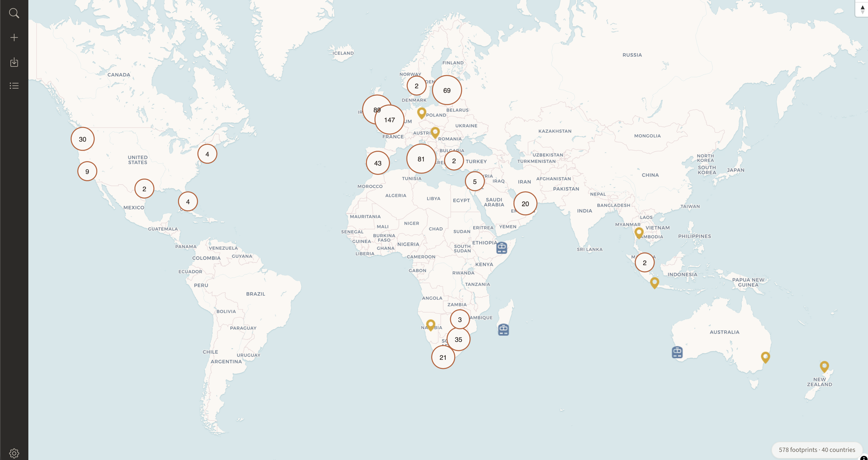This screenshot has width=868, height=460.
Task: Click the yellow pin over New Zealand
Action: click(824, 366)
